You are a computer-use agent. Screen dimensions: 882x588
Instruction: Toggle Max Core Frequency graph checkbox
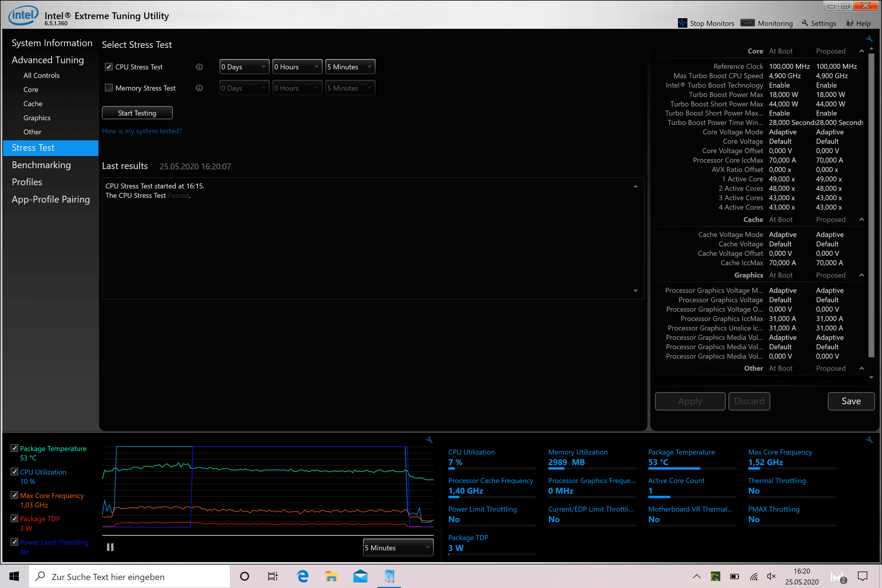pos(15,495)
